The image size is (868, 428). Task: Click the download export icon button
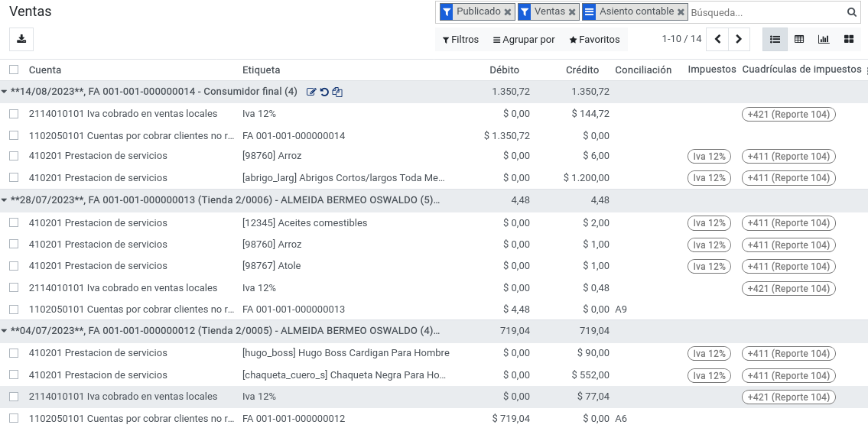coord(21,39)
